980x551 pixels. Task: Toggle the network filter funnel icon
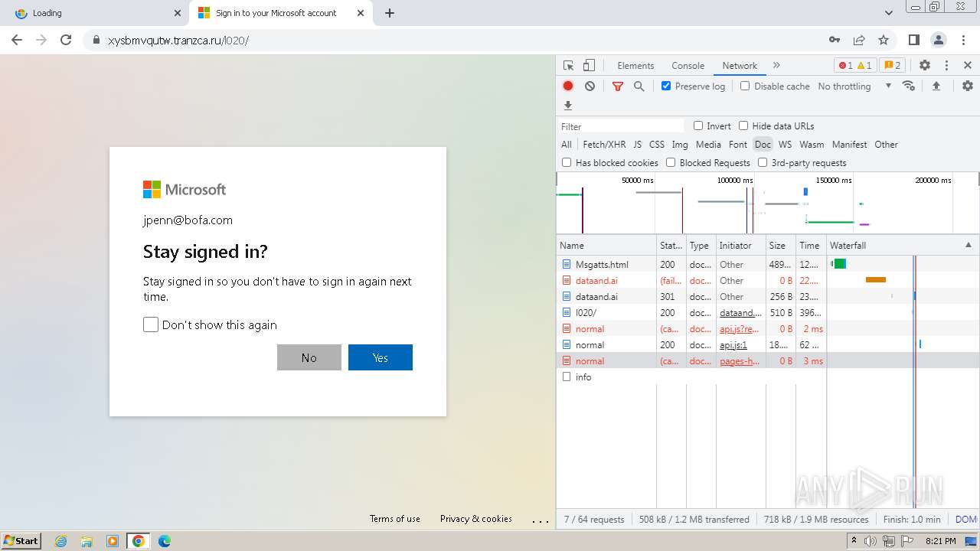(x=618, y=86)
